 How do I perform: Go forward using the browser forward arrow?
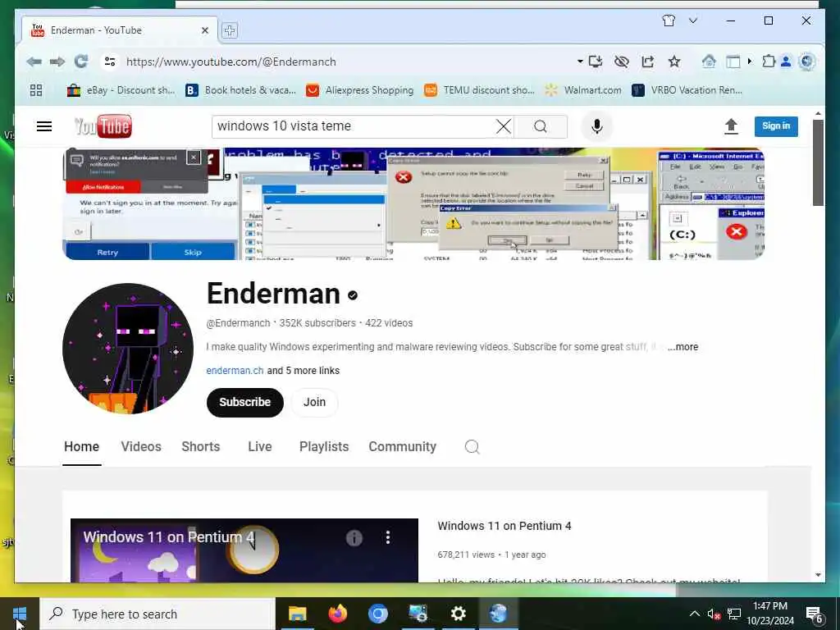(57, 62)
